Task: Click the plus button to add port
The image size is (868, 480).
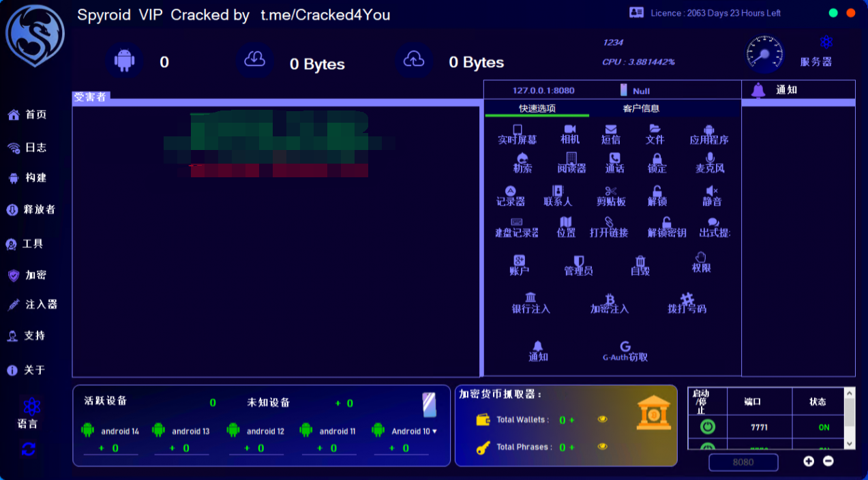Action: coord(808,462)
